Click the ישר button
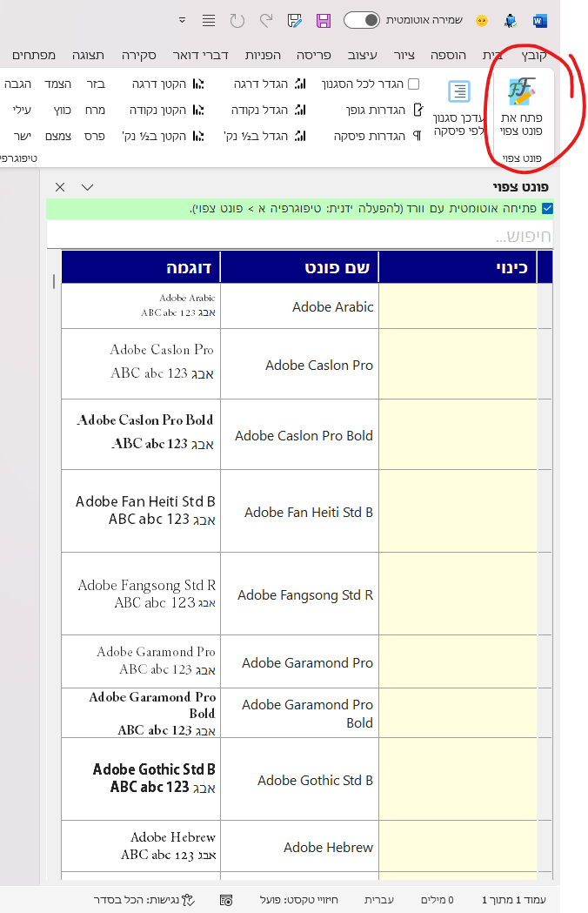588x913 pixels. [22, 136]
